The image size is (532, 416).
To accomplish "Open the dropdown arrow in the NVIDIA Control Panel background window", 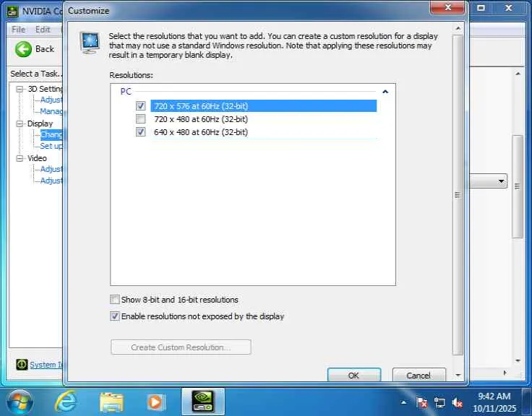I will (501, 181).
